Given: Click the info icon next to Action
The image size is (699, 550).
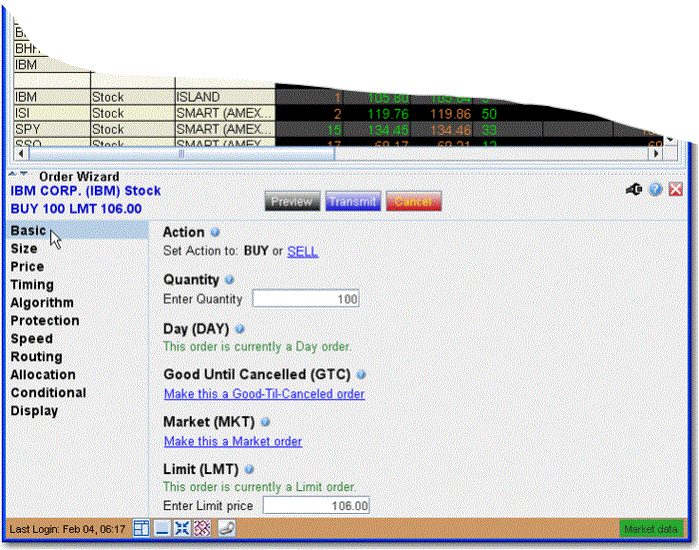Looking at the screenshot, I should 215,232.
